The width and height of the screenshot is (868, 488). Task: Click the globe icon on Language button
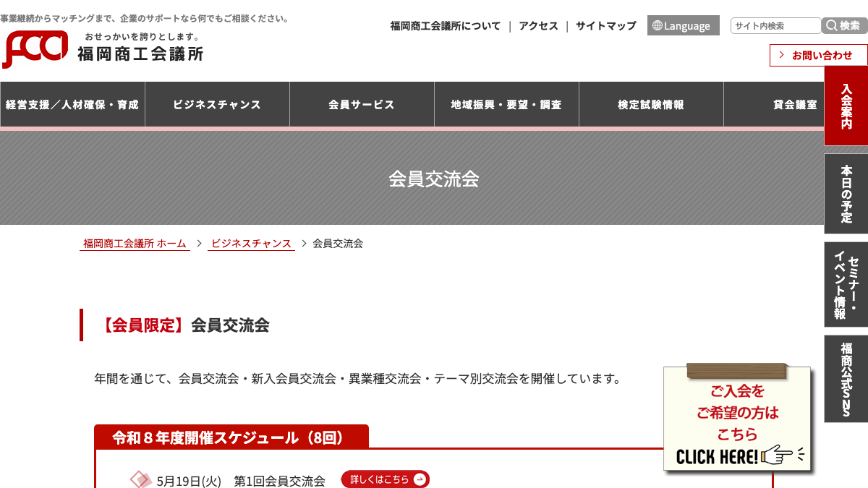pos(657,25)
